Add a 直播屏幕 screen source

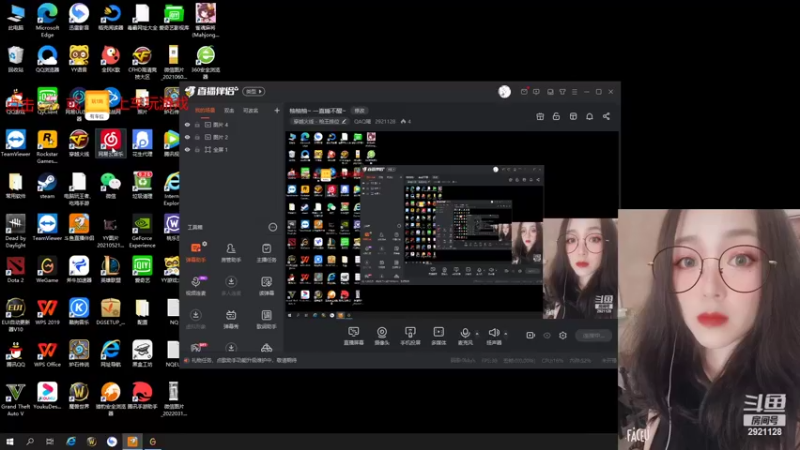coord(353,336)
